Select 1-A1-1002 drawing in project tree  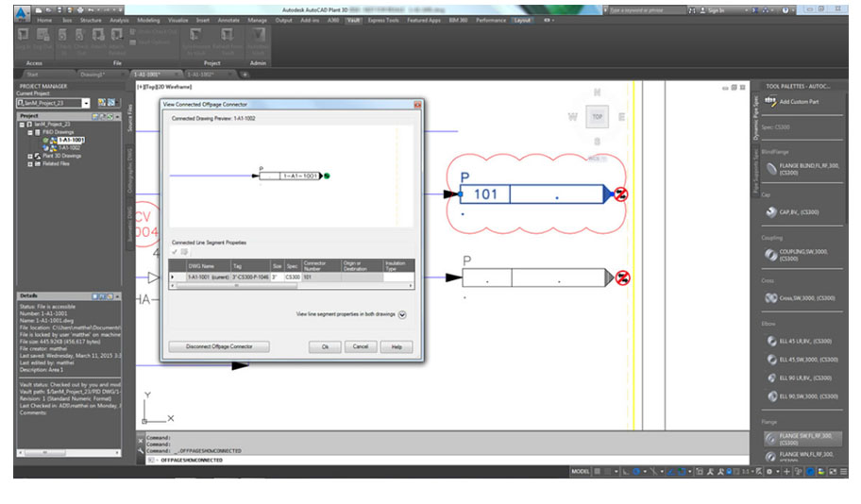69,148
